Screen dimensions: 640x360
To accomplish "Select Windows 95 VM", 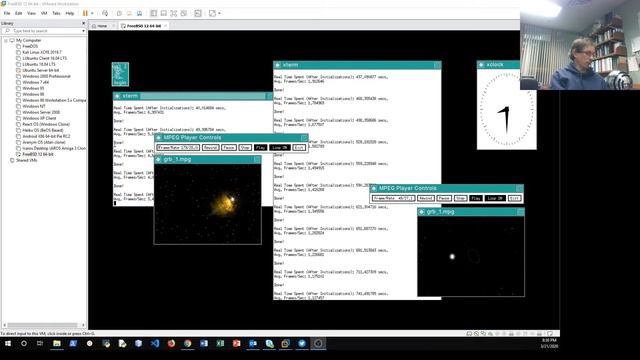I will click(x=33, y=88).
